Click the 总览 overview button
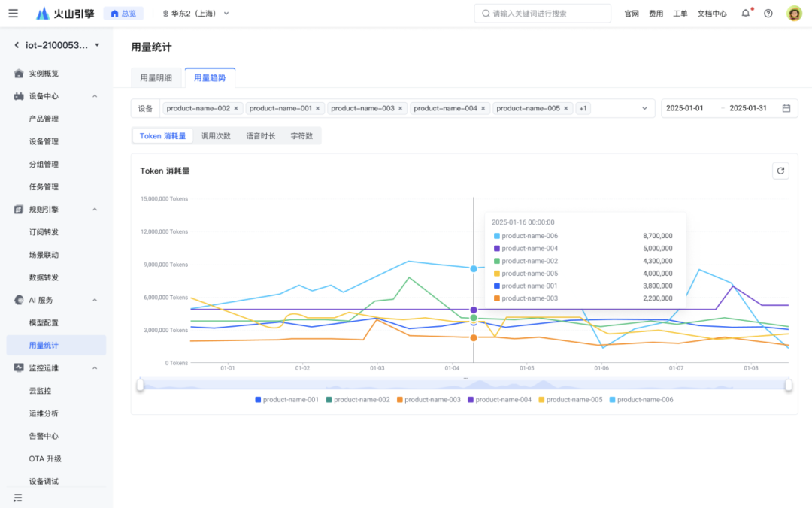 123,14
